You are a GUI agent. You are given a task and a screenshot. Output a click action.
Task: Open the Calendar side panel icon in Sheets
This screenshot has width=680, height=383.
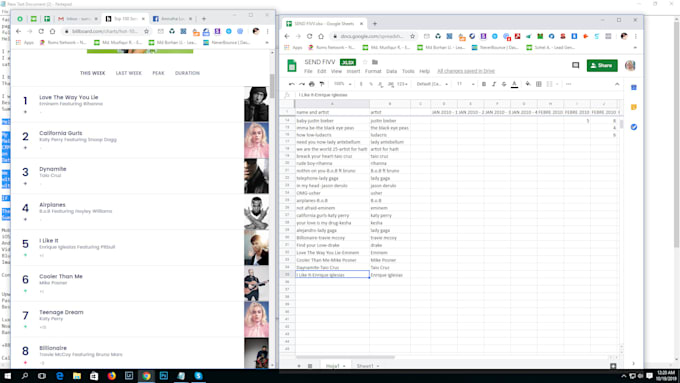pos(634,88)
